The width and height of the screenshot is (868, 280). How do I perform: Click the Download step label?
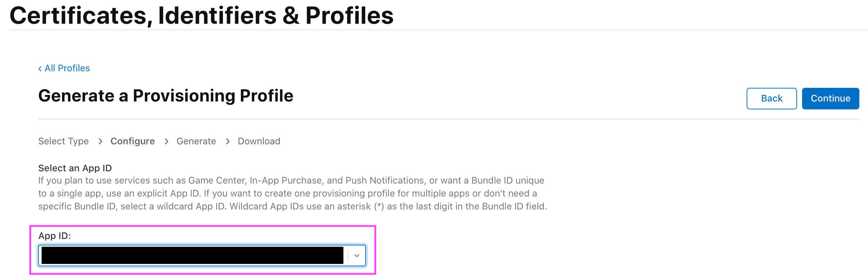pos(259,141)
